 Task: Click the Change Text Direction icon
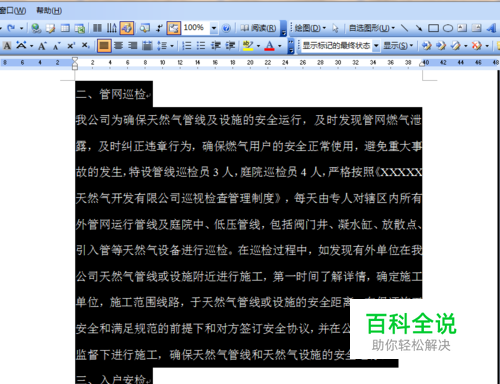(112, 28)
